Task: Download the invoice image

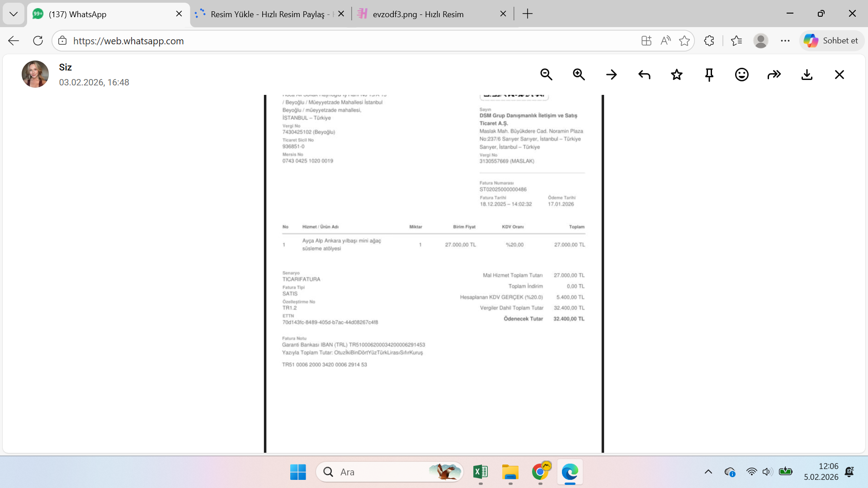Action: point(807,75)
